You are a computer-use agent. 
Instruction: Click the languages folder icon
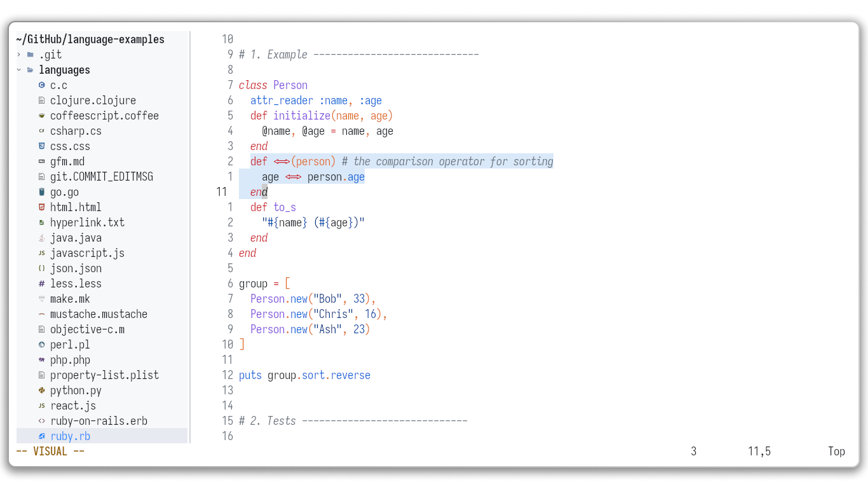pyautogui.click(x=30, y=70)
